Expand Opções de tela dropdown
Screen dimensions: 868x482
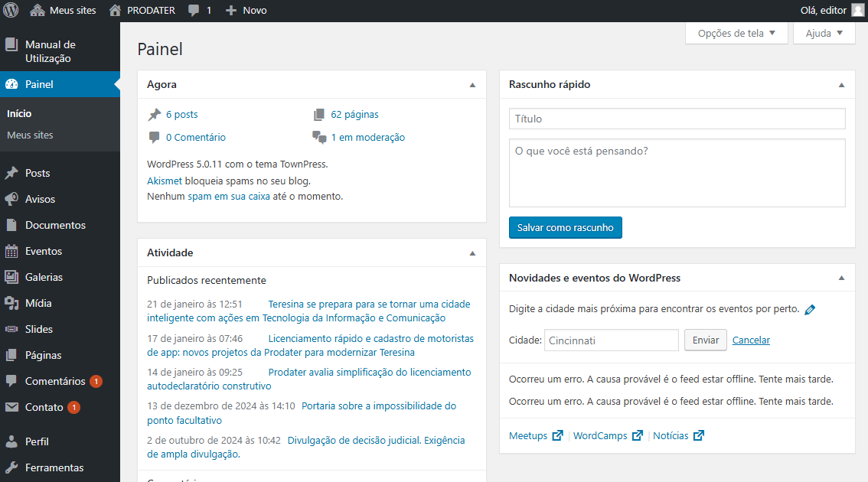click(736, 33)
